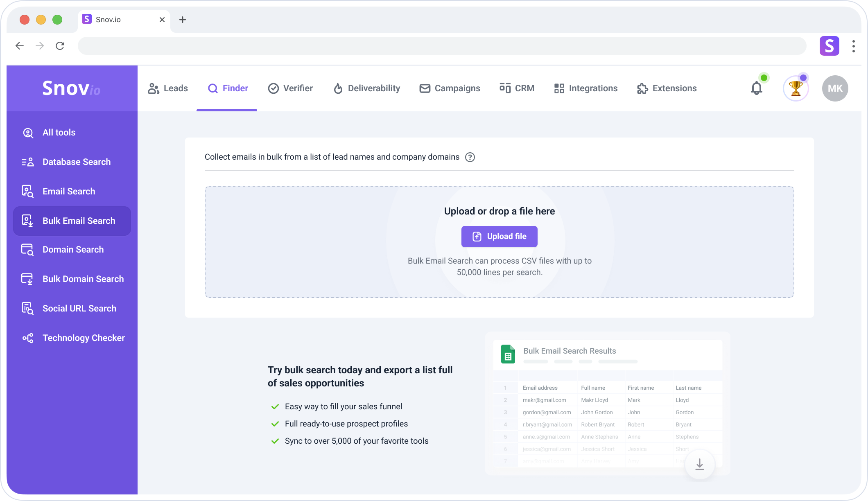The width and height of the screenshot is (868, 501).
Task: Click the Snov.io logo
Action: click(x=70, y=88)
